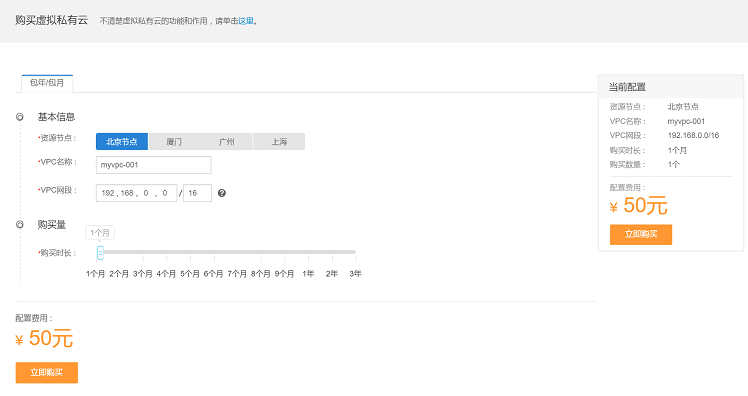Click the VPC网段 help question-mark icon
This screenshot has width=748, height=396.
[221, 193]
